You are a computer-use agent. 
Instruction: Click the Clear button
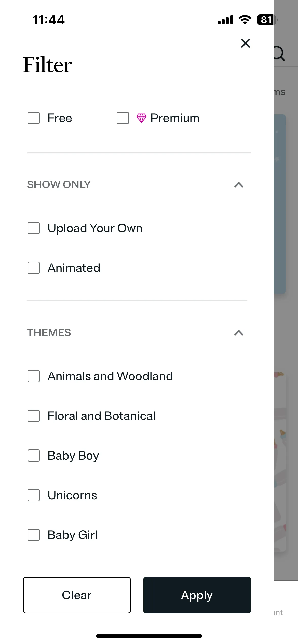click(77, 595)
